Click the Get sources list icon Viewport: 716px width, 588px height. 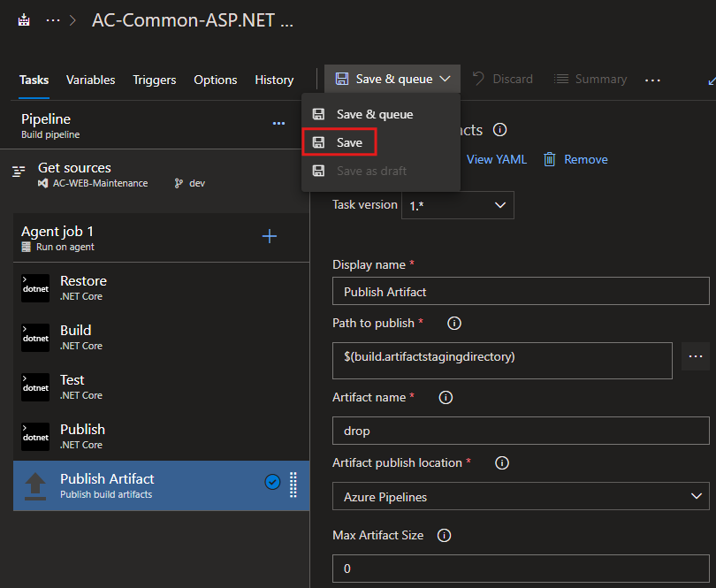[19, 172]
